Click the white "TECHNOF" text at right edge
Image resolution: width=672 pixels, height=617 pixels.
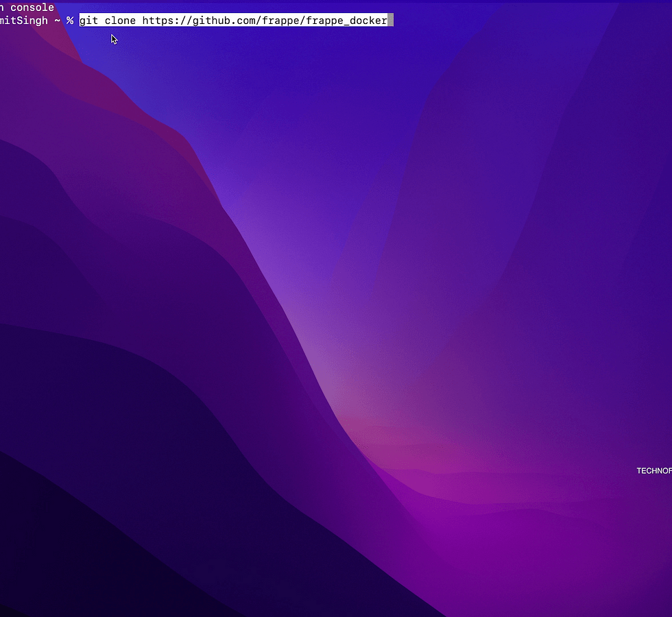pos(653,471)
